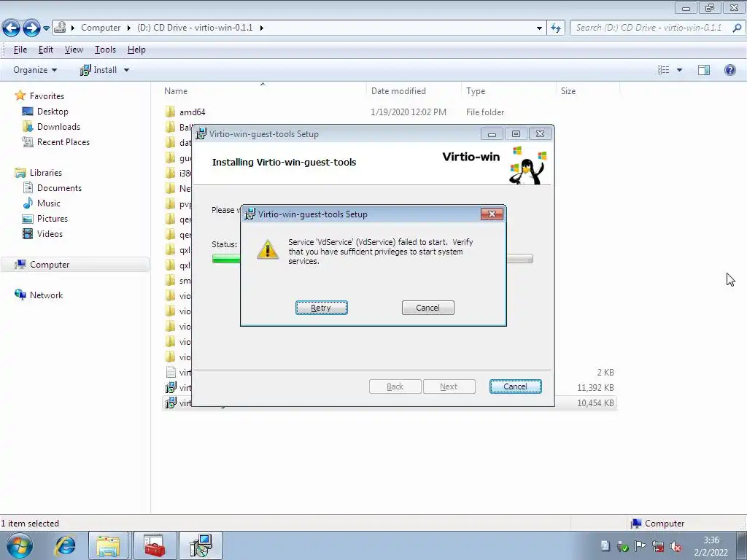Screen dimensions: 747x560
Task: Select the file sized 11,392 KB
Action: pyautogui.click(x=390, y=388)
